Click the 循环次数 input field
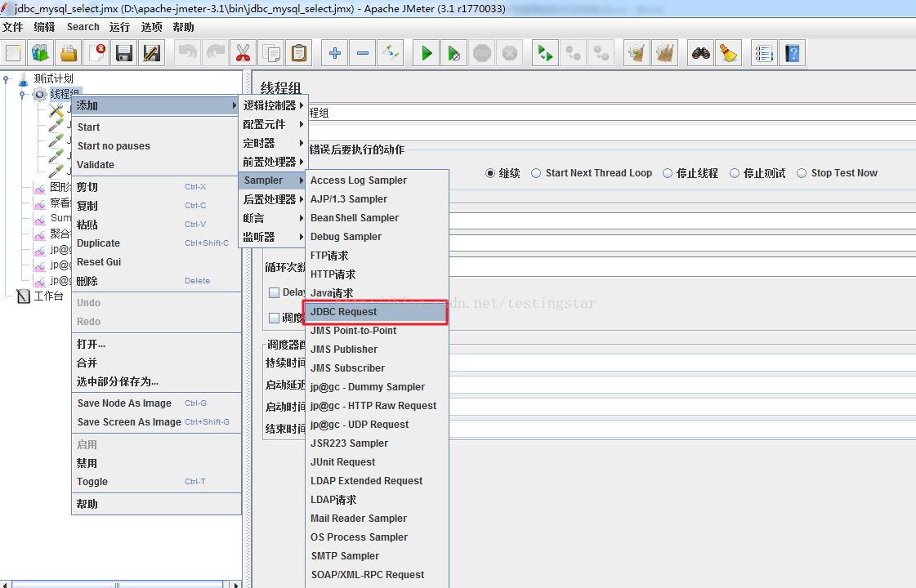Screen dimensions: 916x588 (681, 267)
